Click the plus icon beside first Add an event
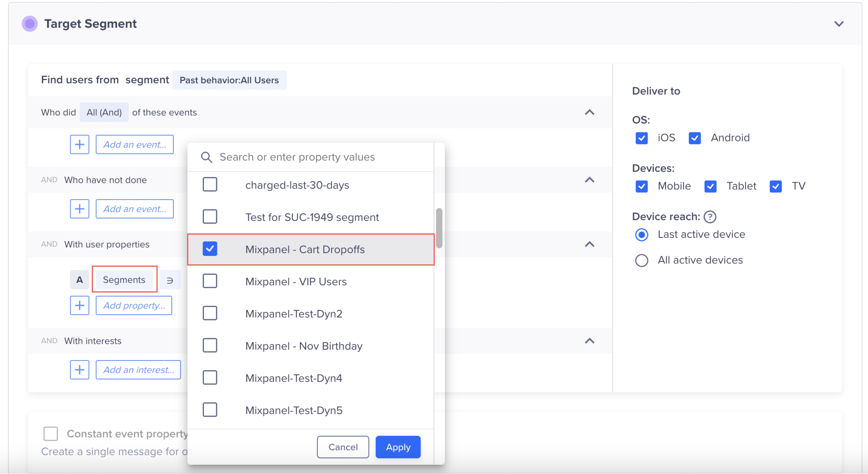 [x=79, y=145]
